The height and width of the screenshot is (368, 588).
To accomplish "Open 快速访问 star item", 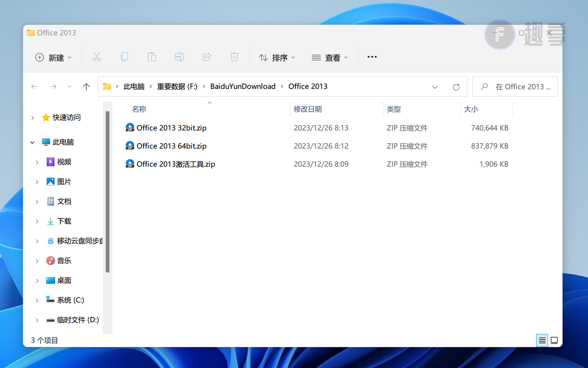I will click(61, 118).
